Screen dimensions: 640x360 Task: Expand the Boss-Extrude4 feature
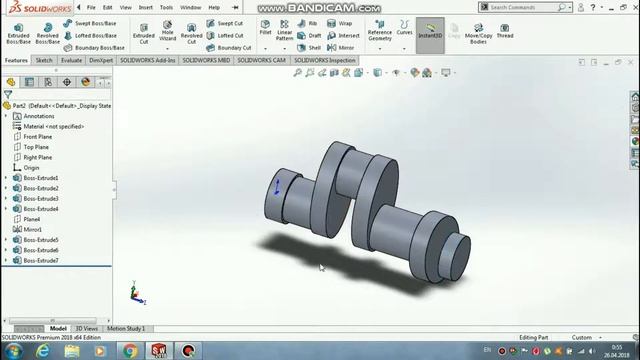tap(6, 209)
